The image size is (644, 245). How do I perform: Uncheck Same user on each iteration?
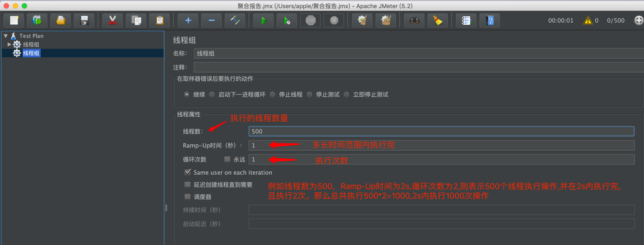[187, 172]
